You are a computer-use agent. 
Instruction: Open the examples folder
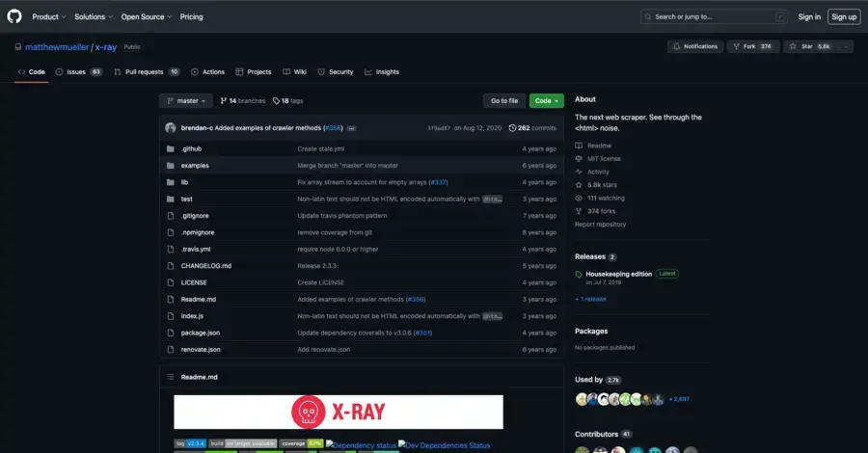pyautogui.click(x=195, y=166)
